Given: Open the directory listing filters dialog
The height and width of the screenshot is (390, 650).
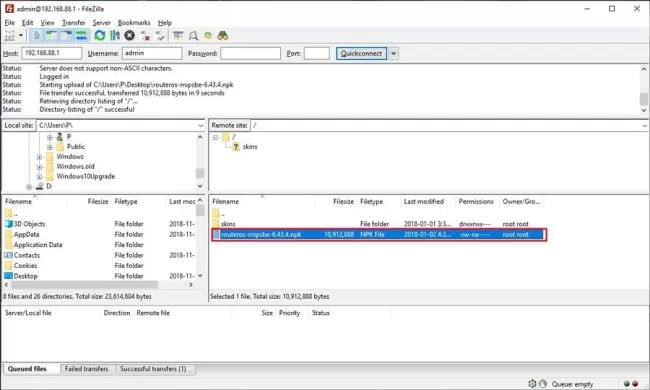Looking at the screenshot, I should coord(178,36).
